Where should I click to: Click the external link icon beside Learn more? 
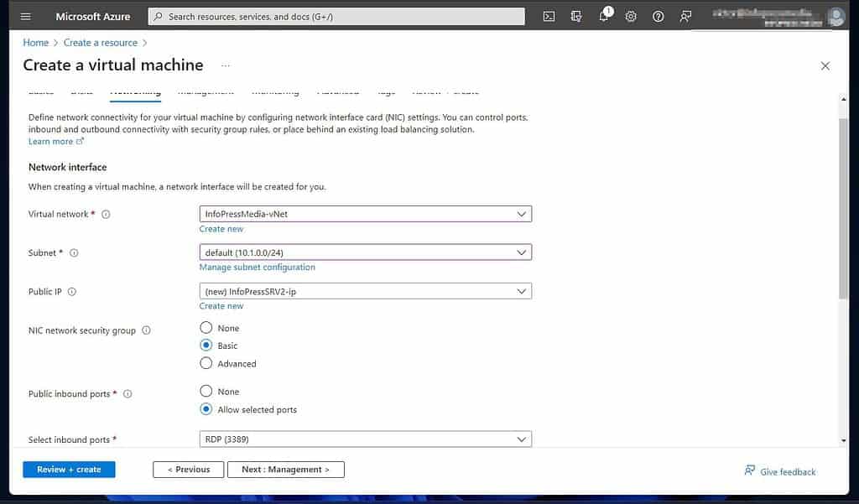click(80, 142)
